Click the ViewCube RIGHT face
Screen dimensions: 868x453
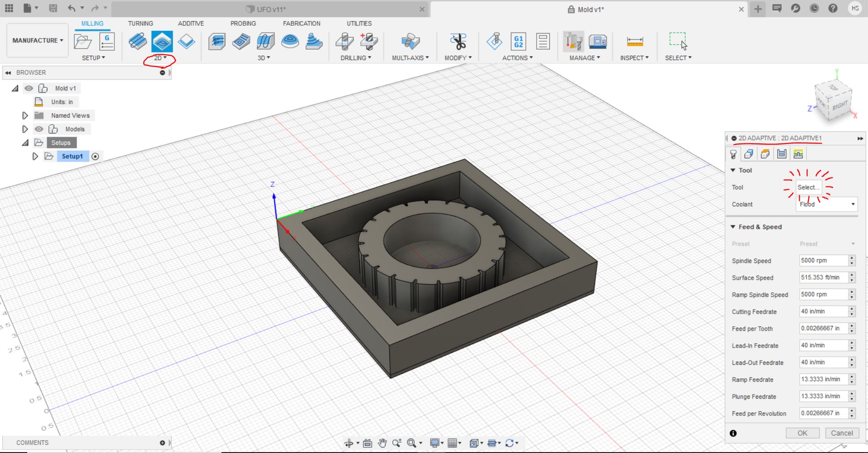click(x=840, y=106)
